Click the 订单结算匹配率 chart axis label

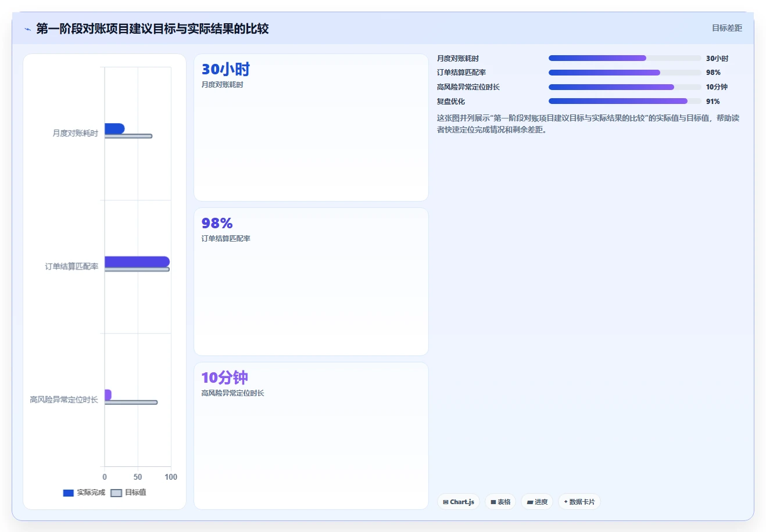pyautogui.click(x=71, y=267)
